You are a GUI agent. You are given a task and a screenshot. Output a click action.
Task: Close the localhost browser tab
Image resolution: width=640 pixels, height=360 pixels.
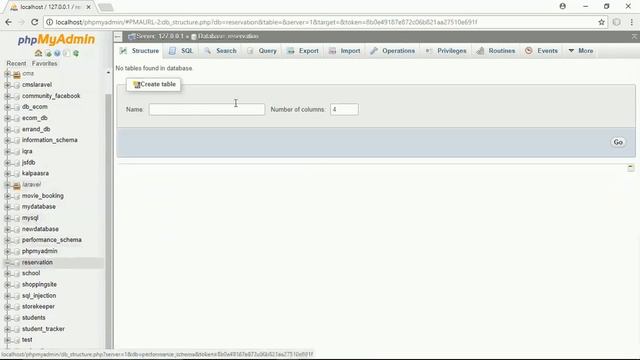click(x=88, y=7)
